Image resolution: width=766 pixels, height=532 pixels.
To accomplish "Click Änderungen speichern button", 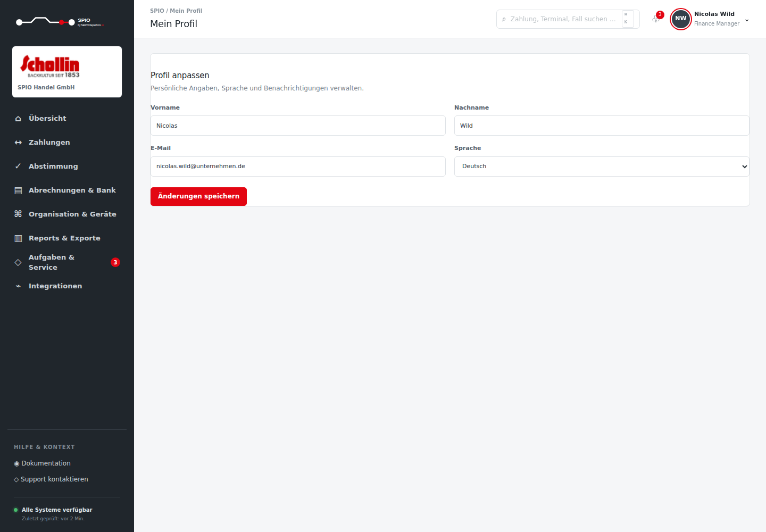I will click(198, 196).
